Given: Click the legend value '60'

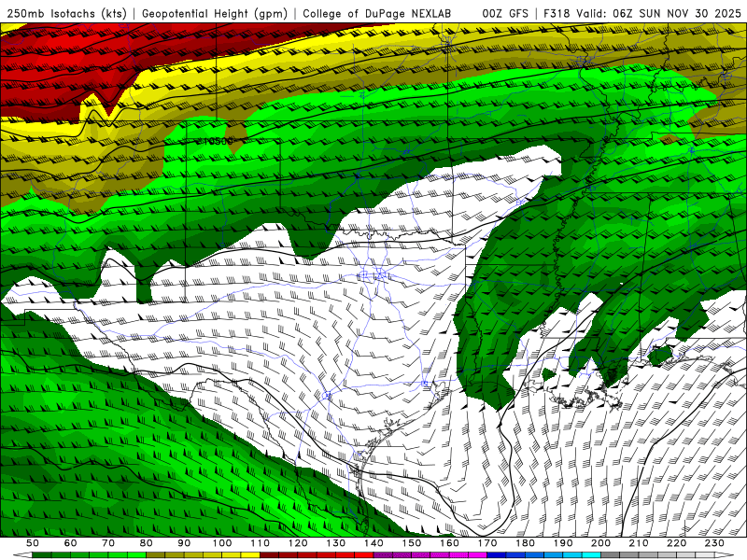Looking at the screenshot, I should point(71,543).
